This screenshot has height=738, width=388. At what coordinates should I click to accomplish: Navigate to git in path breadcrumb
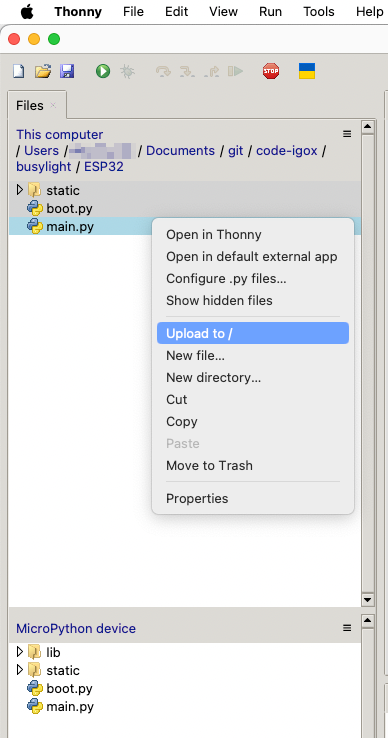click(235, 151)
